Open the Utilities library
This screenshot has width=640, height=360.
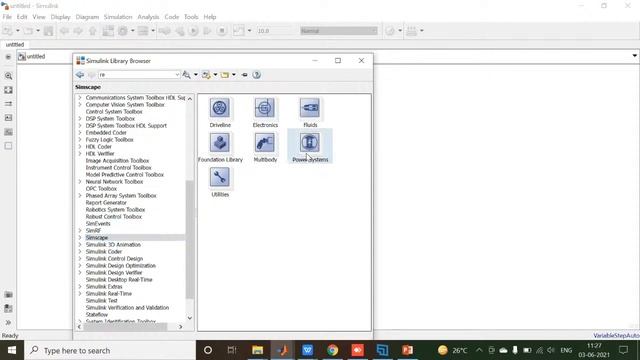point(220,178)
